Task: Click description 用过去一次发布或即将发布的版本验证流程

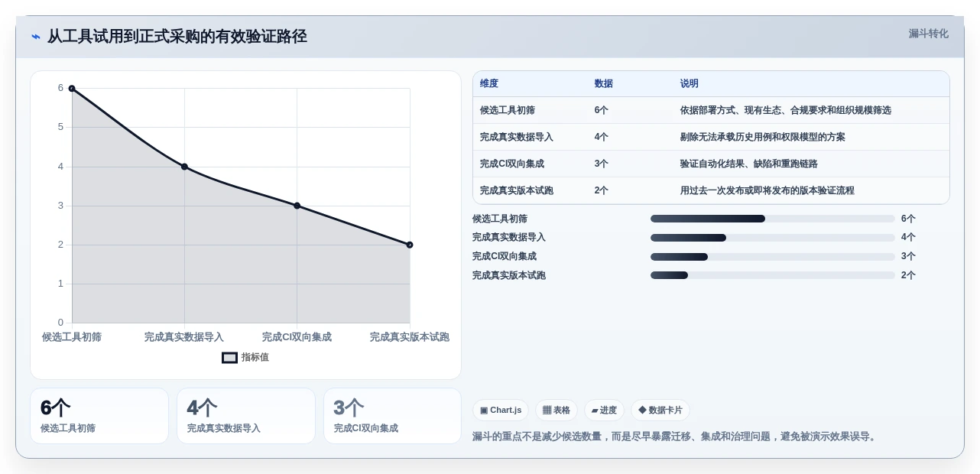Action: (x=767, y=190)
